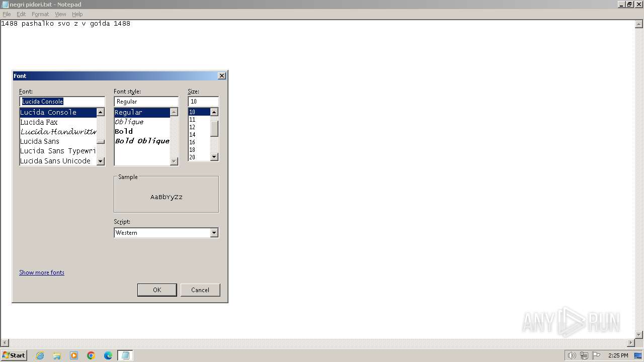Click the Font style input field
Viewport: 644px width, 362px height.
tap(146, 102)
